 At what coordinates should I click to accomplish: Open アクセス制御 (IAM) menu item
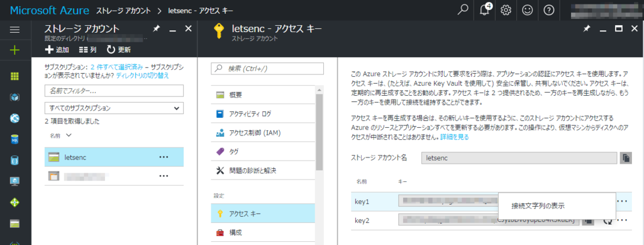[x=263, y=133]
